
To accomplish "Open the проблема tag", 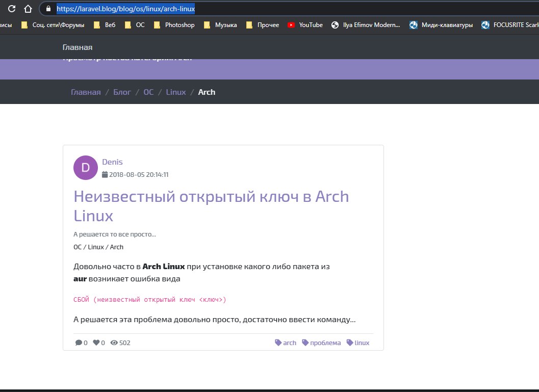I will 321,343.
